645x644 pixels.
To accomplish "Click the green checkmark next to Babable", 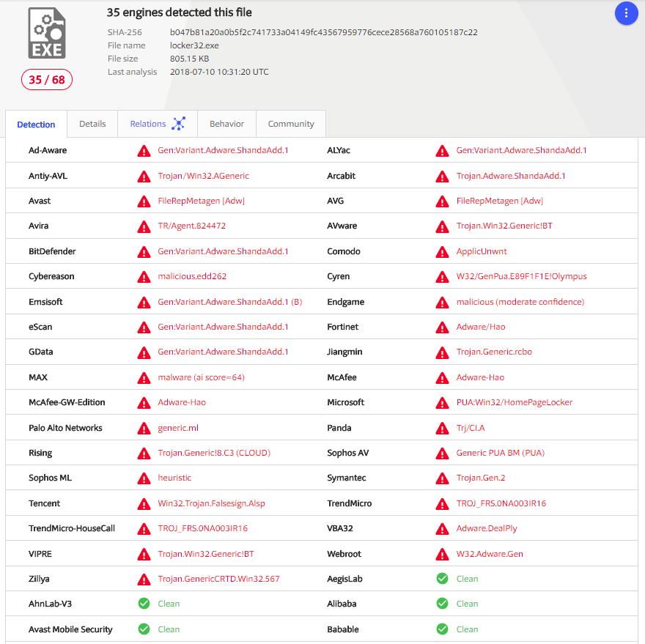I will point(442,629).
